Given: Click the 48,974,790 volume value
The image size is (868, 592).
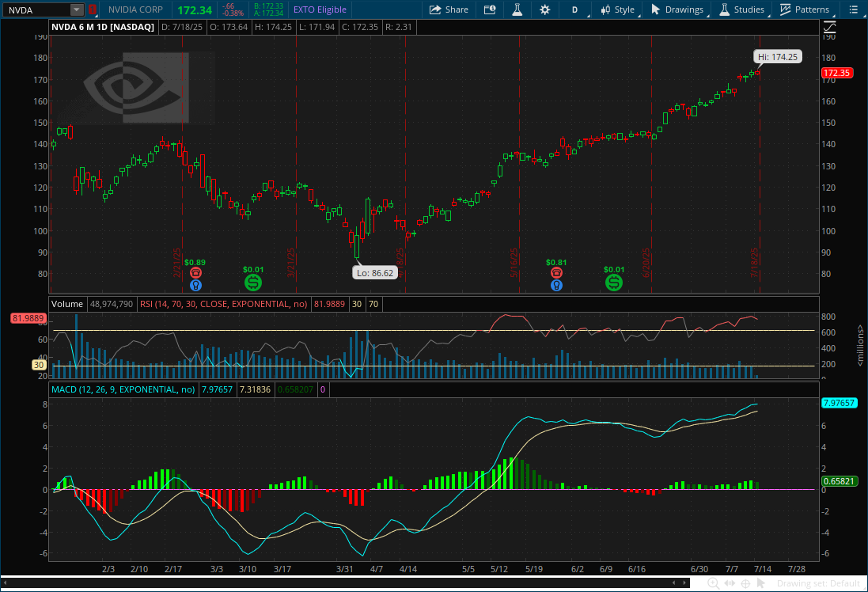Looking at the screenshot, I should tap(112, 304).
